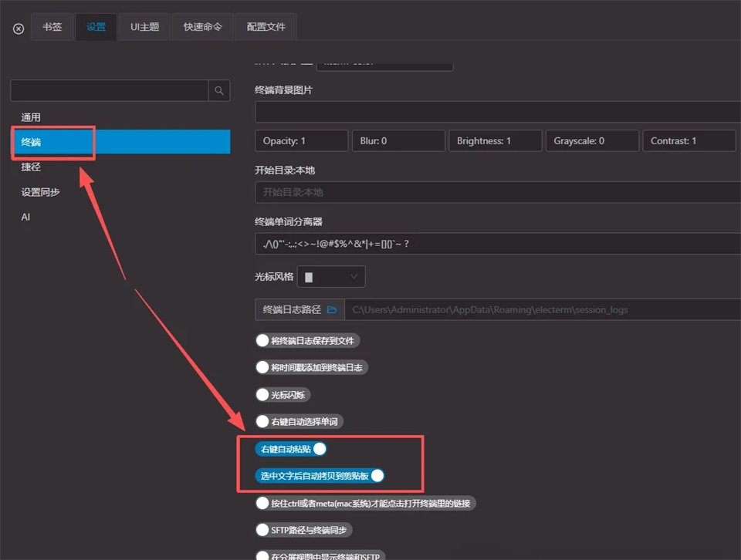Screen dimensions: 741x560
Task: Click the Grayscale: 0 field
Action: point(592,140)
